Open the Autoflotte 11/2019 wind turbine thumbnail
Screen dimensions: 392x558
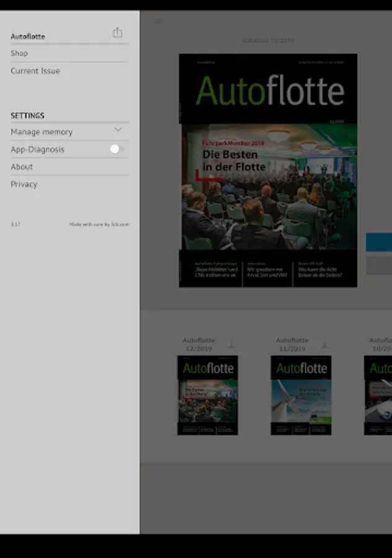(301, 395)
